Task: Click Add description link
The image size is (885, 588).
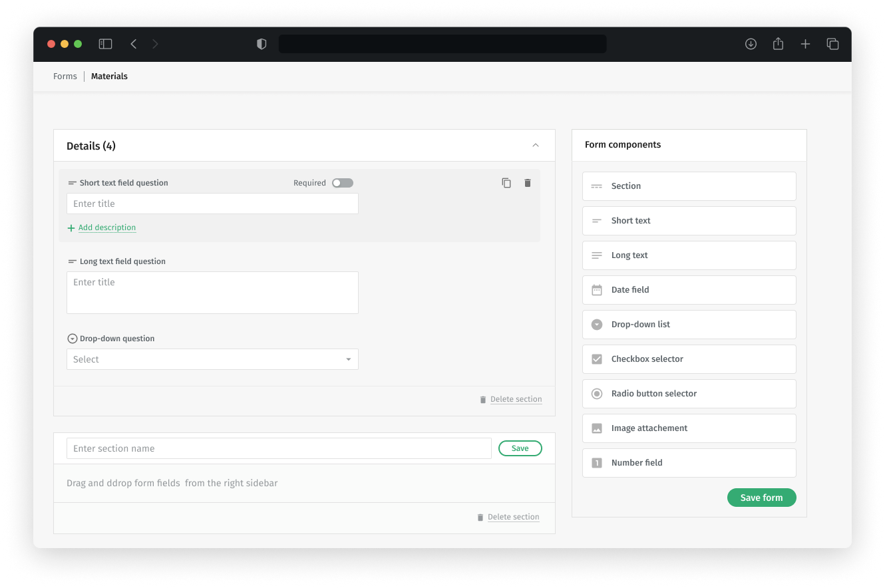Action: 107,227
